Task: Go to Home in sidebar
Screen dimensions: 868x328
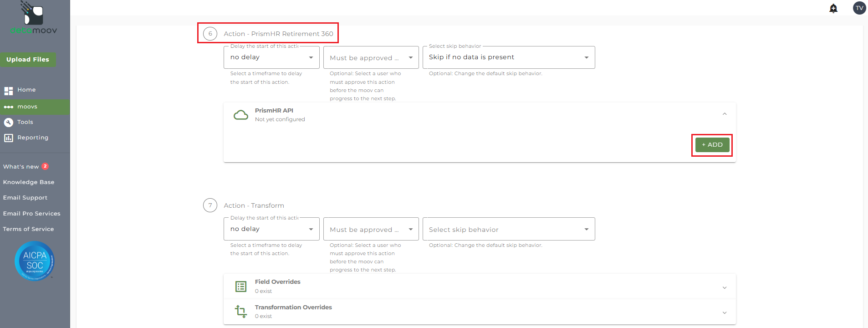Action: [26, 90]
